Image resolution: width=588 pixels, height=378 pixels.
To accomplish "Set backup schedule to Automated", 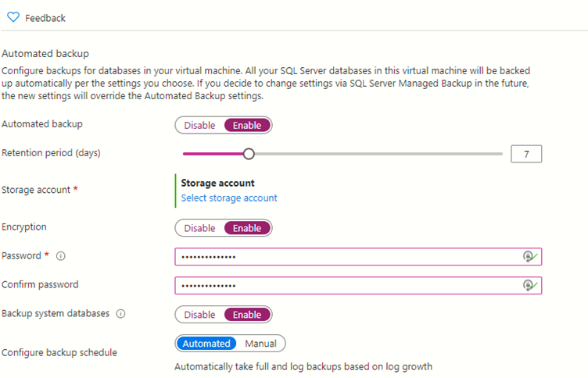I will point(206,344).
